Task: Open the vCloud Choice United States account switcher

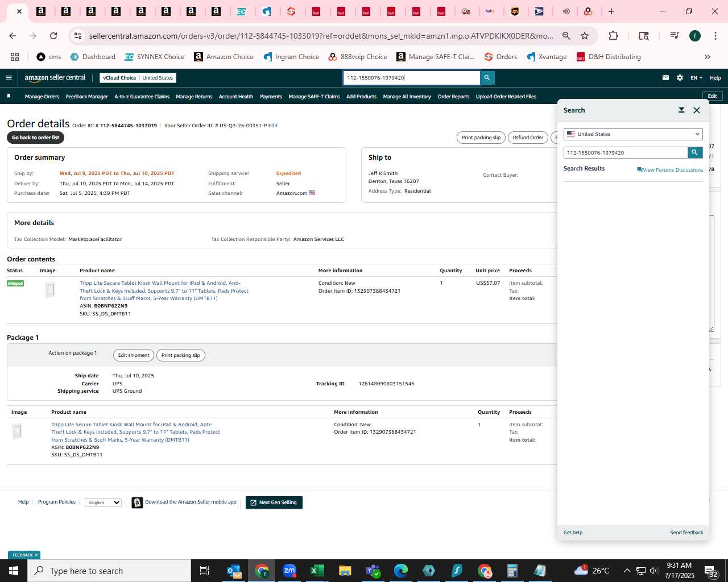Action: click(x=138, y=78)
